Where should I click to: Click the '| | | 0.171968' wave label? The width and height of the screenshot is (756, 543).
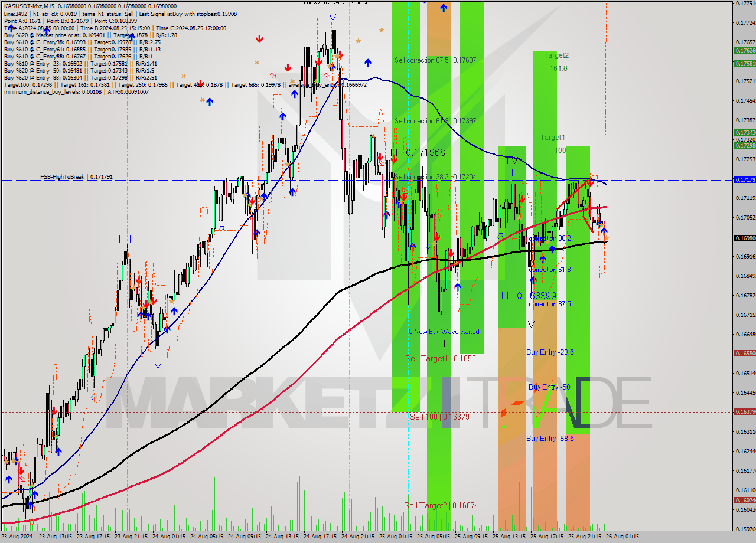click(x=418, y=152)
